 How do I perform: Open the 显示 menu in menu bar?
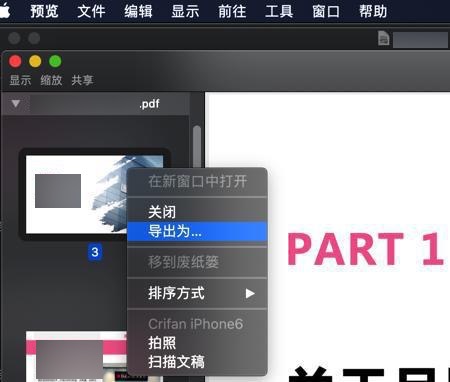point(185,11)
